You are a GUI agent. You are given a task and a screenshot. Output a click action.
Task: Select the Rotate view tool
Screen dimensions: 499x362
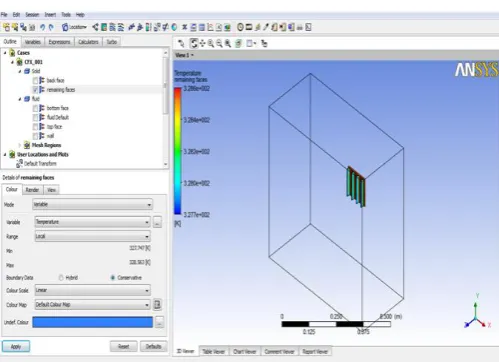click(x=194, y=43)
